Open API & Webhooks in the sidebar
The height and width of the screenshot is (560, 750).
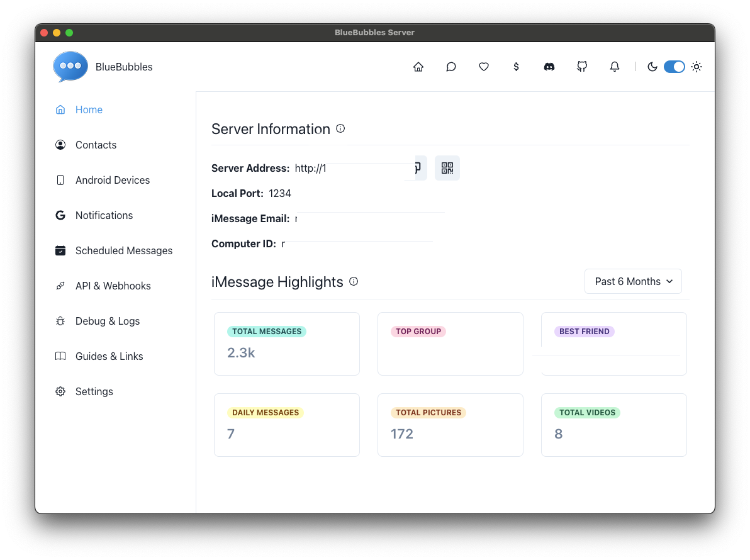pyautogui.click(x=113, y=286)
